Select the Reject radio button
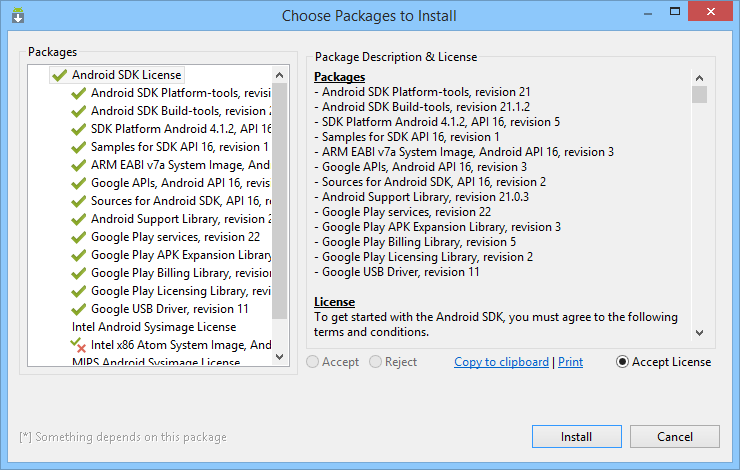Image resolution: width=740 pixels, height=470 pixels. pos(375,362)
